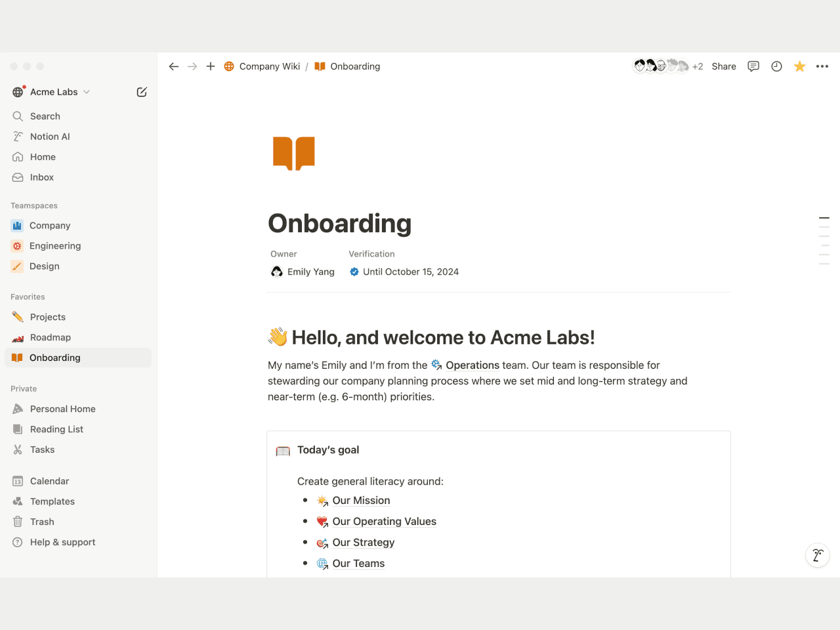The image size is (840, 630).
Task: Select Inbox in the sidebar
Action: (41, 177)
